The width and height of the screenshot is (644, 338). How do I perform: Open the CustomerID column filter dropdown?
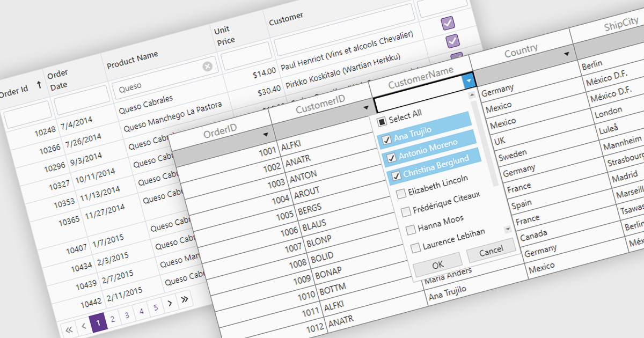pos(366,108)
